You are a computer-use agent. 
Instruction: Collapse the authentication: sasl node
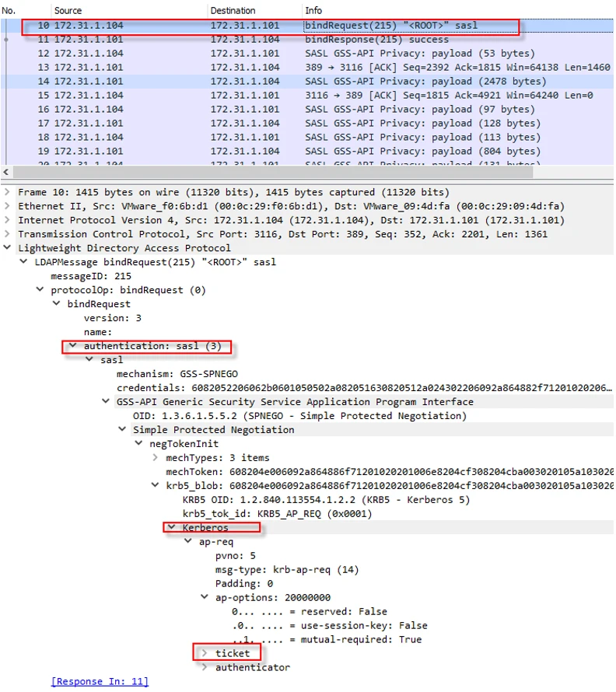coord(73,346)
